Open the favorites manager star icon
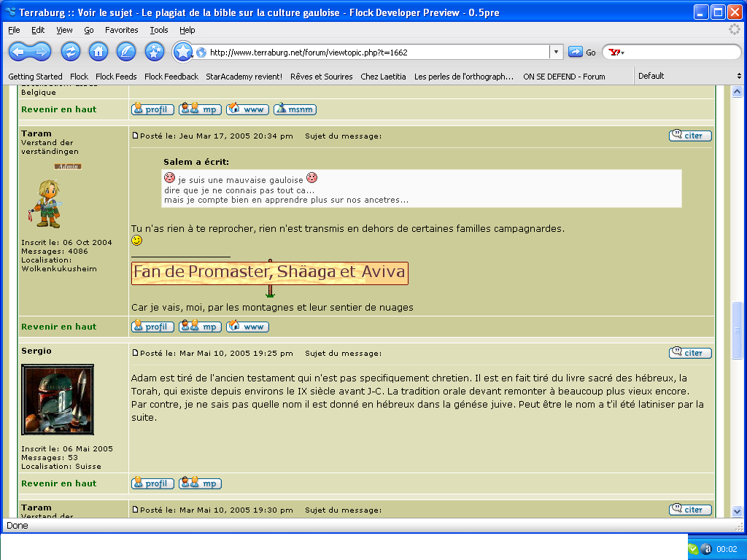This screenshot has height=560, width=747. 155,52
